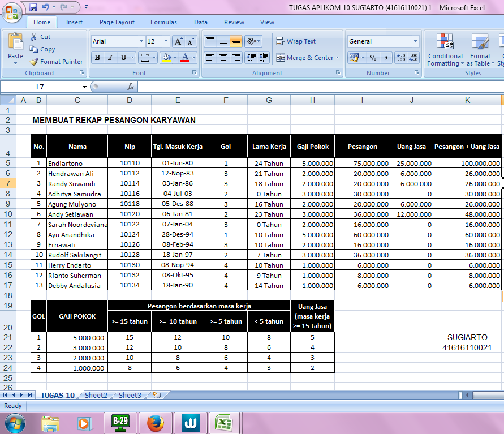Click the insert function fx icon

click(x=131, y=87)
